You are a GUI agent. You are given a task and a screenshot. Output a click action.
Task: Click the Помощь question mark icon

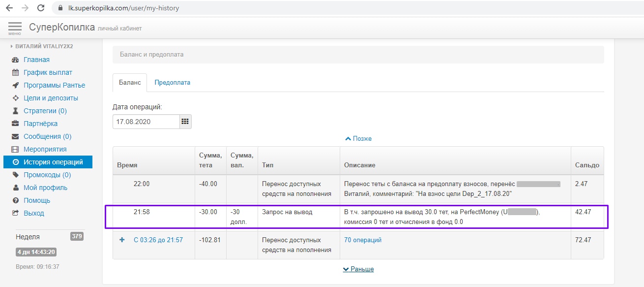pos(15,200)
